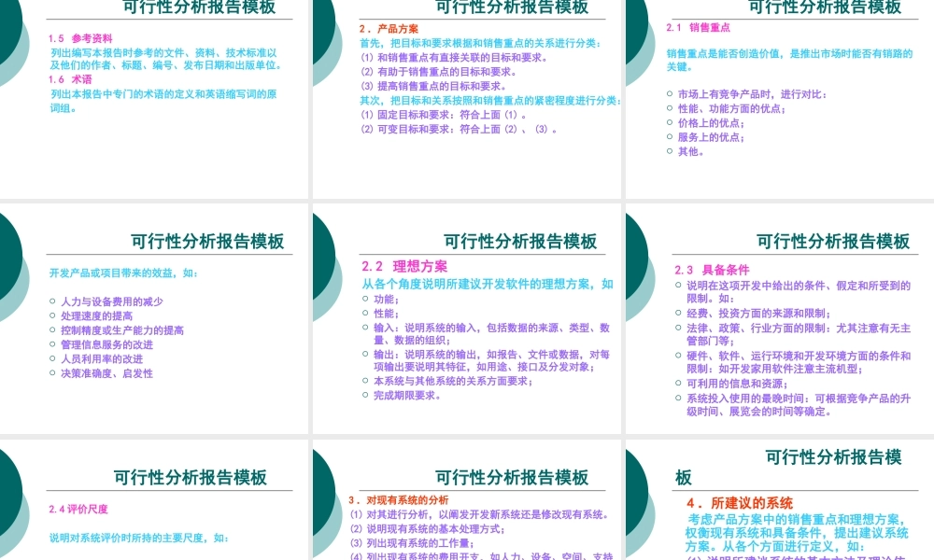The width and height of the screenshot is (934, 560).
Task: Click the line 和销售重点有直接关联的目标和要求
Action: [x=455, y=58]
